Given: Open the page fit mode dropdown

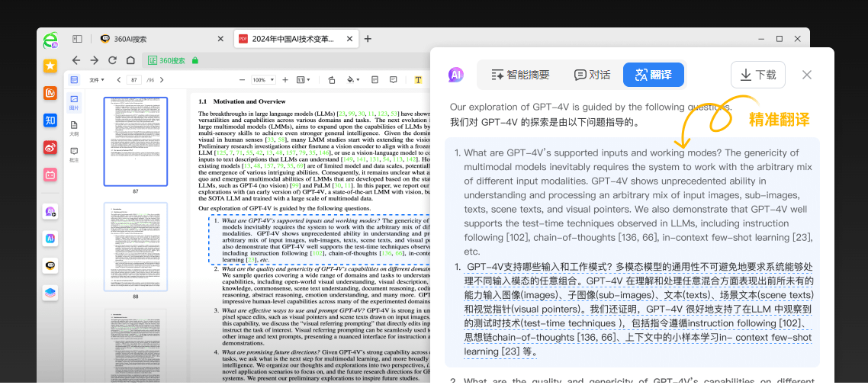Looking at the screenshot, I should tap(304, 80).
